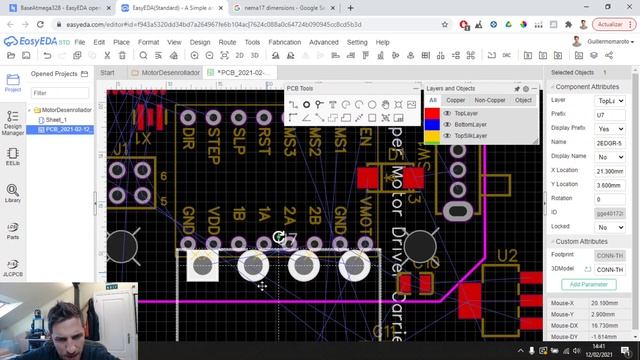The image size is (640, 360).
Task: Collapse the Custom Attributes section
Action: (553, 242)
